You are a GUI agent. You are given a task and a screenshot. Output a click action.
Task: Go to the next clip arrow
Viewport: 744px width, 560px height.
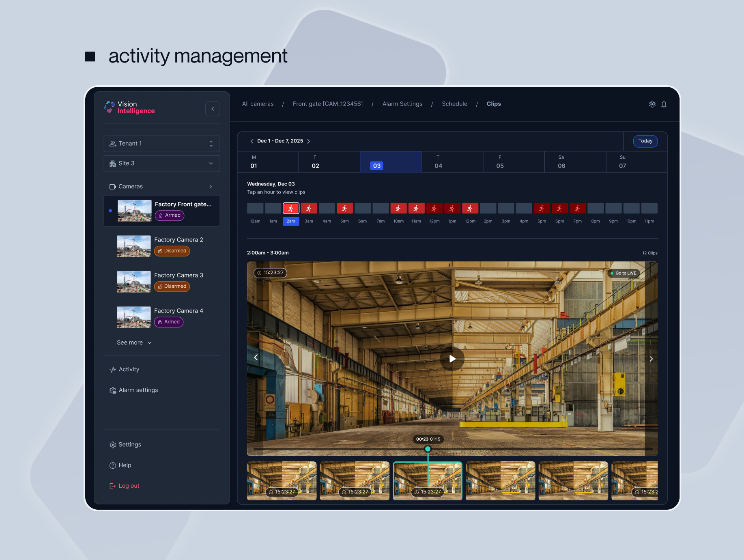[651, 359]
